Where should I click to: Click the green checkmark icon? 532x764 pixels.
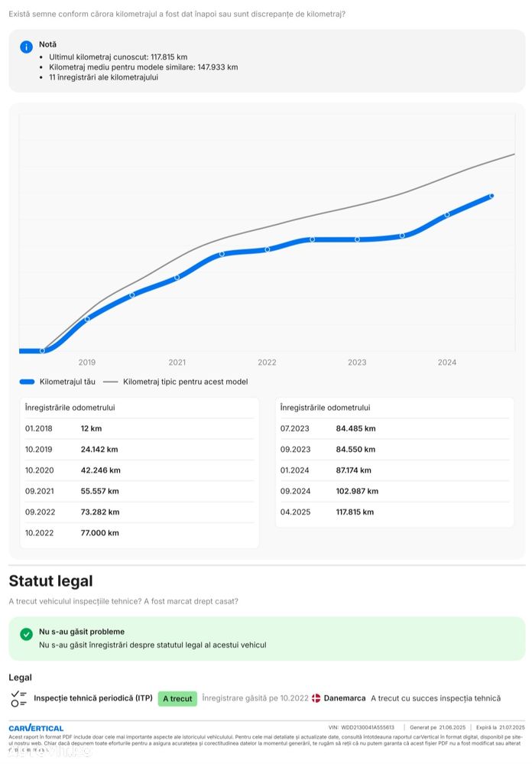(x=26, y=634)
